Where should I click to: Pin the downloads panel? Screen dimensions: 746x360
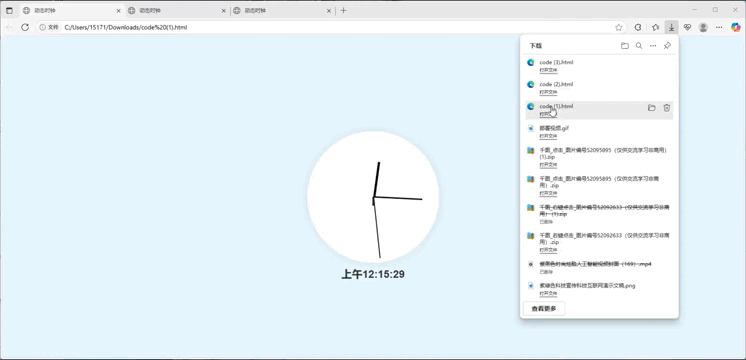(667, 46)
